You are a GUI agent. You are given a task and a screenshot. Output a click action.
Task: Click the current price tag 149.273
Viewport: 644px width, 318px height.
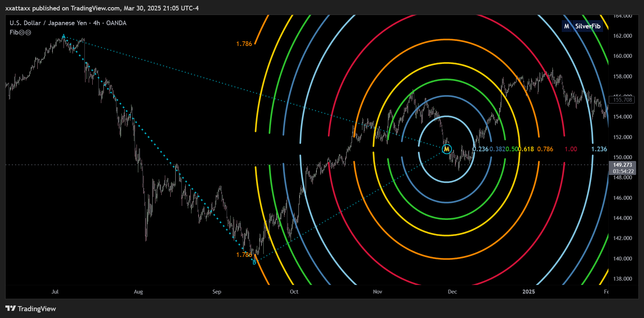click(622, 165)
